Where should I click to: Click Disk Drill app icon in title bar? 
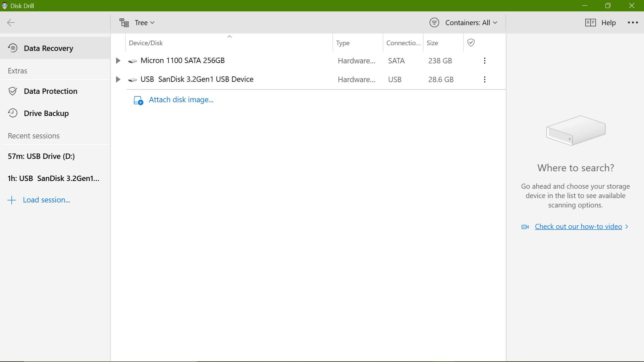[x=5, y=6]
